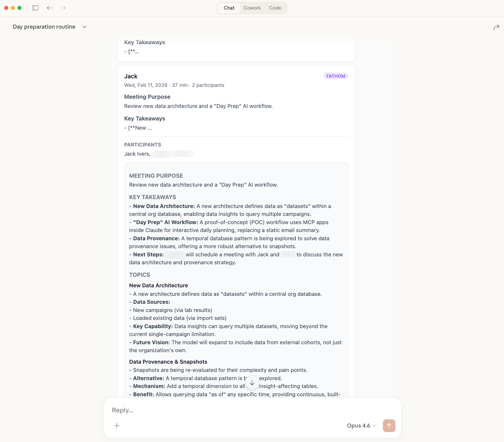The width and height of the screenshot is (504, 442).
Task: Minimize the window with yellow button
Action: (x=13, y=8)
